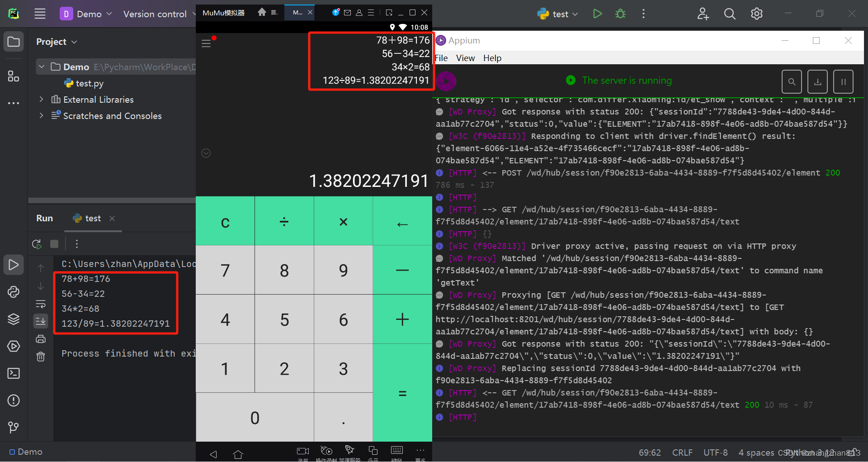The height and width of the screenshot is (462, 868).
Task: Tap the calculator backspace arrow key
Action: point(402,221)
